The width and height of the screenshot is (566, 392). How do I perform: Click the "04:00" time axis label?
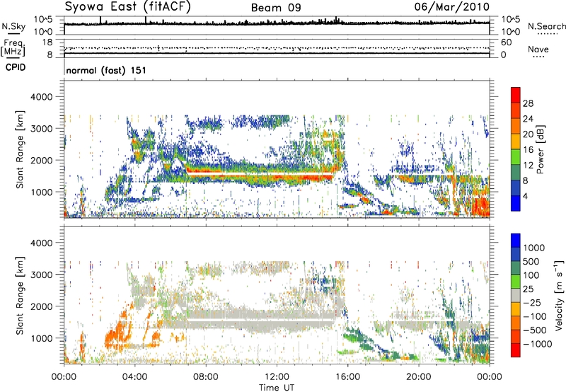(135, 377)
